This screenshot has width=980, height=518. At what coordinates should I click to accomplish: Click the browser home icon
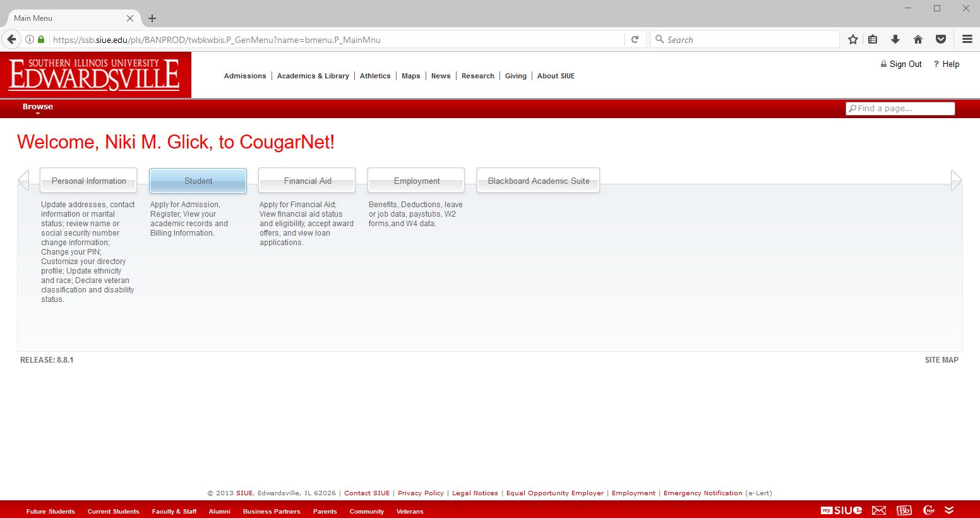click(918, 39)
